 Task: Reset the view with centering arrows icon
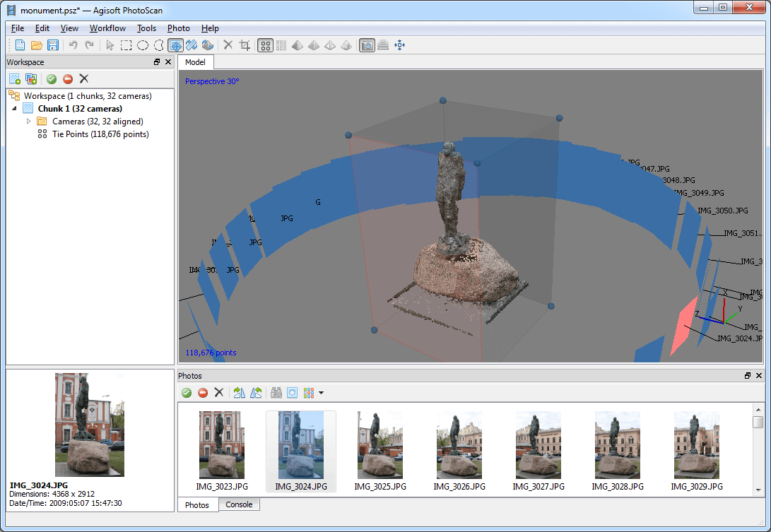(400, 45)
